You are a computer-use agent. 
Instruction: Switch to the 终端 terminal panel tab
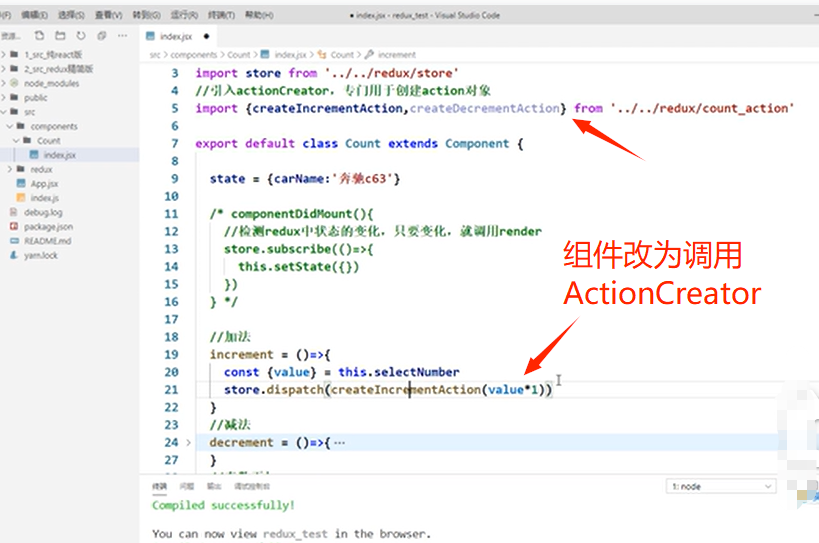click(159, 486)
